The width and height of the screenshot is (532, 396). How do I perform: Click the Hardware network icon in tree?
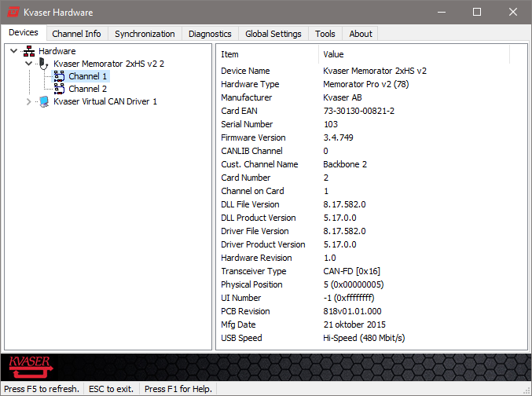pyautogui.click(x=29, y=51)
